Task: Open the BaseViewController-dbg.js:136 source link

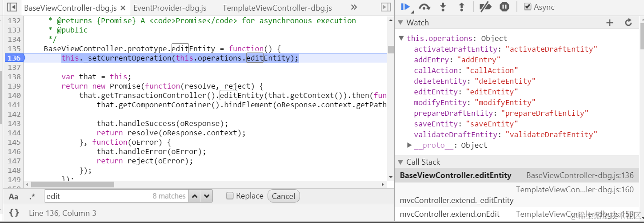Action: point(580,175)
